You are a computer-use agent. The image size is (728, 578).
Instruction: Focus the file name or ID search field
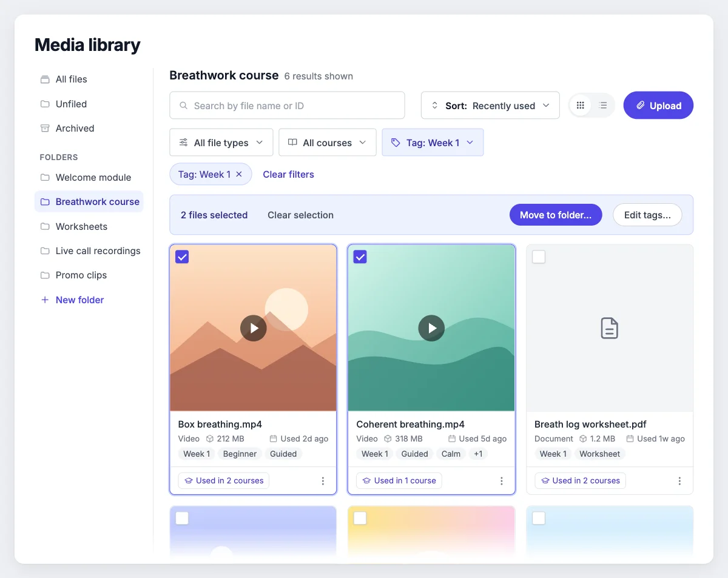tap(287, 106)
